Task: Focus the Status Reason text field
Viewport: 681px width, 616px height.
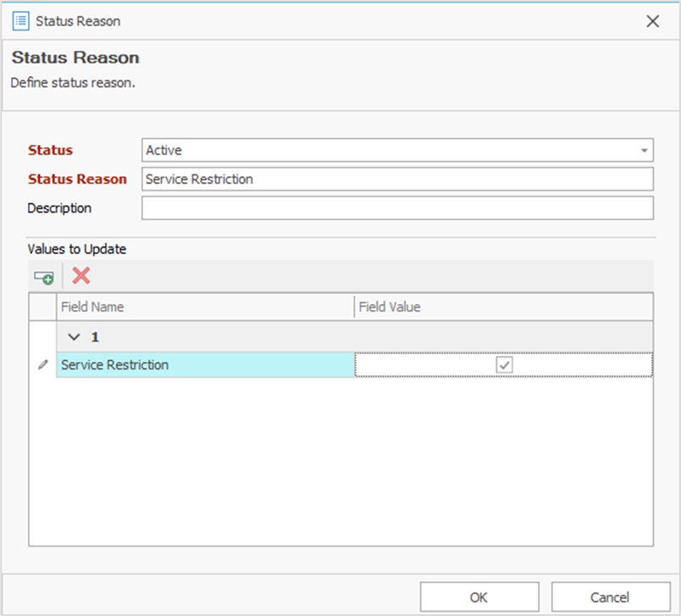Action: tap(397, 179)
